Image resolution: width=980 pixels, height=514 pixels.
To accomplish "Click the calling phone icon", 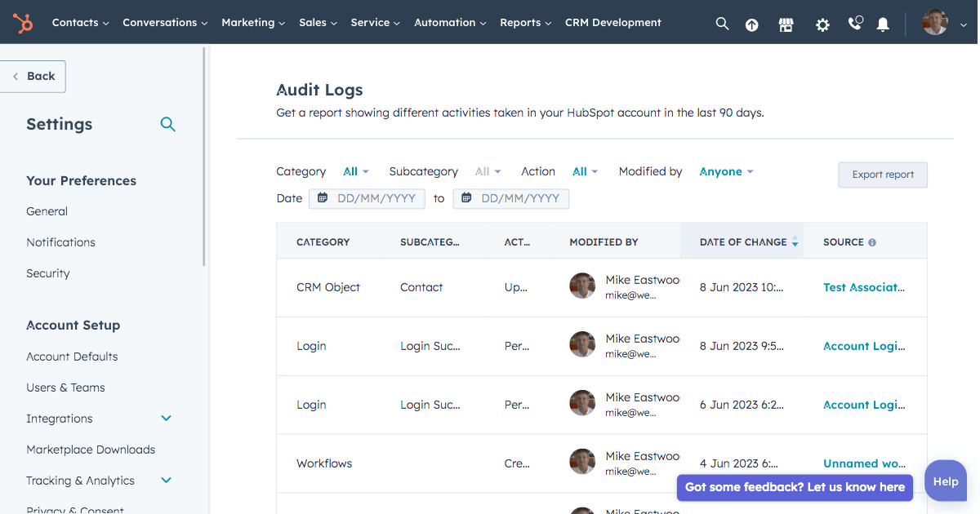I will (x=854, y=24).
